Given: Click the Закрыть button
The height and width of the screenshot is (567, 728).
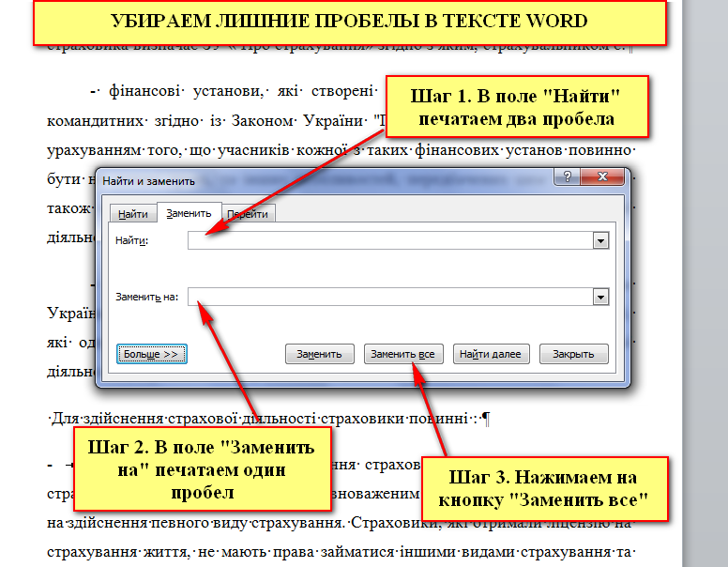Looking at the screenshot, I should (573, 354).
